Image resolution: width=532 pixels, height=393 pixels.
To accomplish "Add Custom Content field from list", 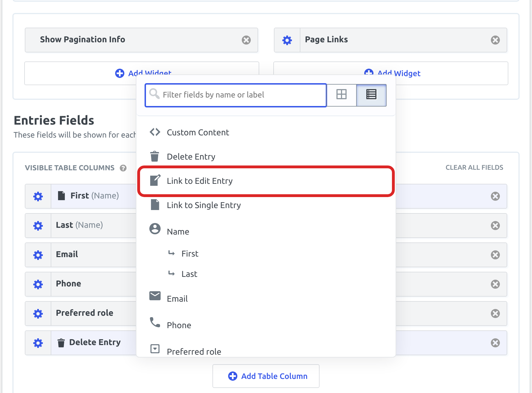I will [x=266, y=132].
